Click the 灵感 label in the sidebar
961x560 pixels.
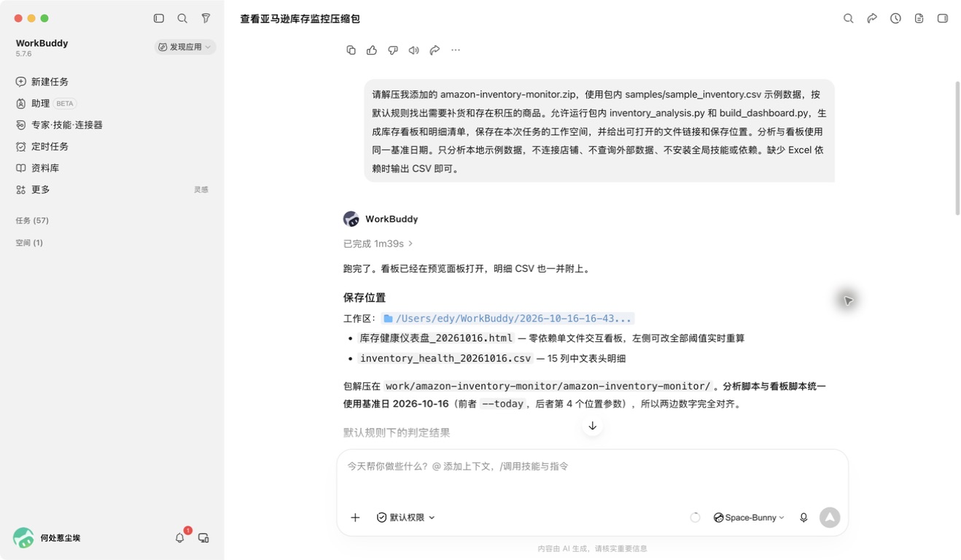tap(201, 190)
